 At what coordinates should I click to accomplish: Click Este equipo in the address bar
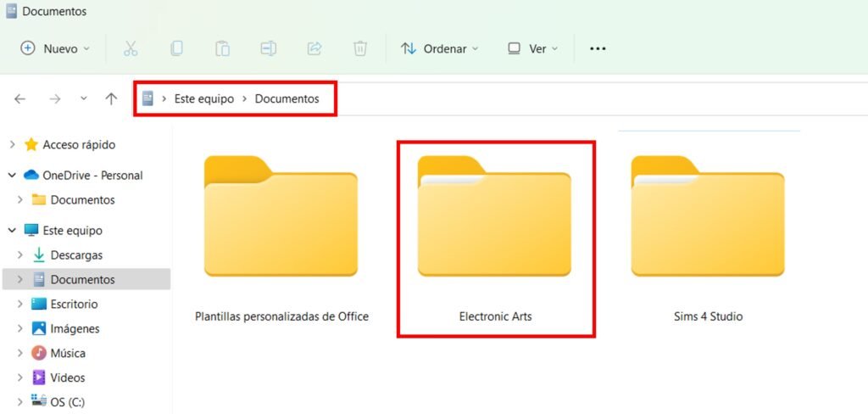203,99
